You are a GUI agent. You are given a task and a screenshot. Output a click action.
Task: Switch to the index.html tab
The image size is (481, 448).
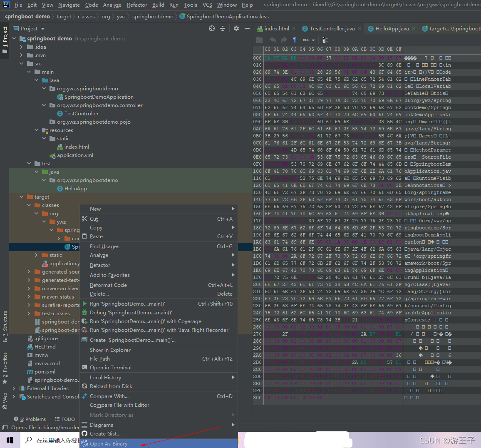pyautogui.click(x=276, y=29)
